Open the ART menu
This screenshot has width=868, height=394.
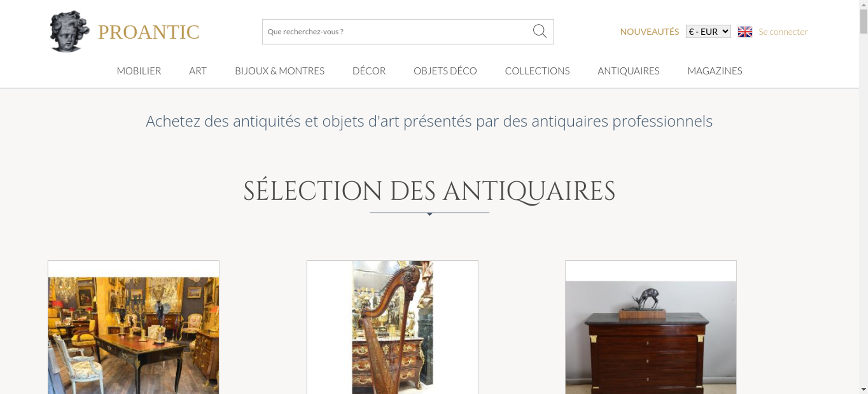198,71
